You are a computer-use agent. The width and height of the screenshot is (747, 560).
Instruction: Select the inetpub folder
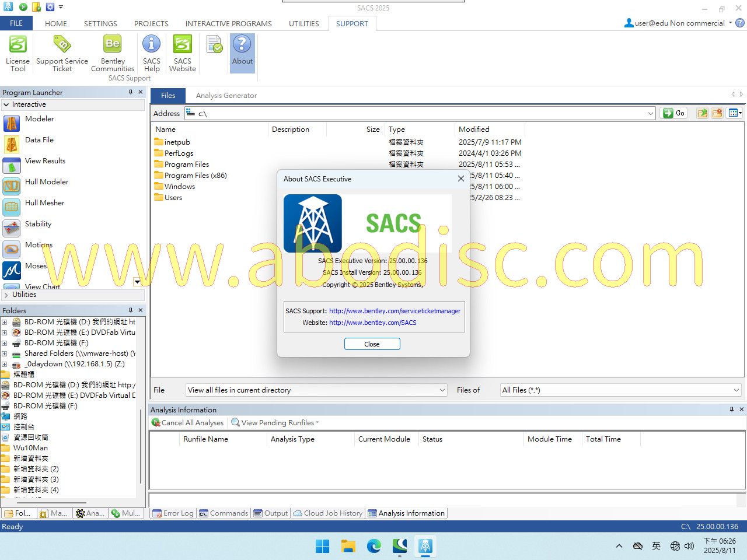click(x=172, y=142)
